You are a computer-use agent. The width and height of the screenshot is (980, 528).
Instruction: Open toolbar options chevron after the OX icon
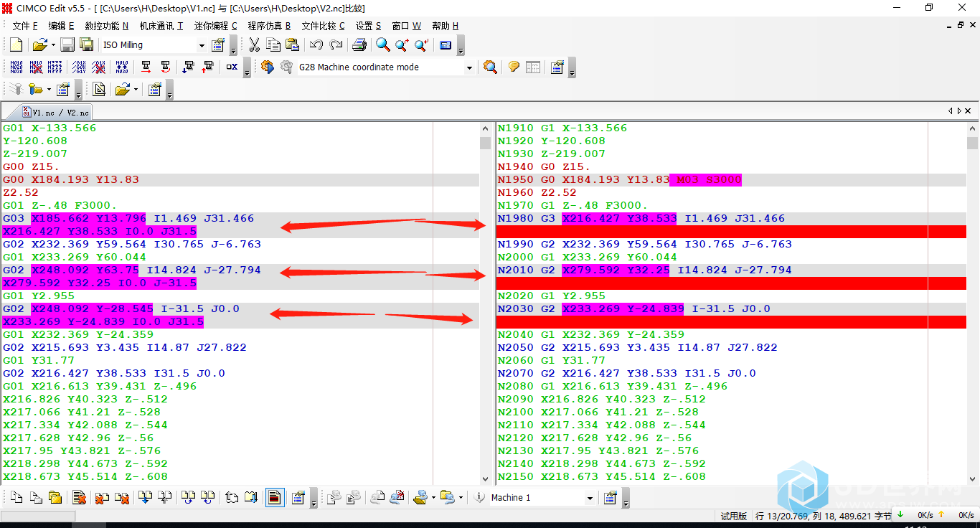click(x=247, y=69)
